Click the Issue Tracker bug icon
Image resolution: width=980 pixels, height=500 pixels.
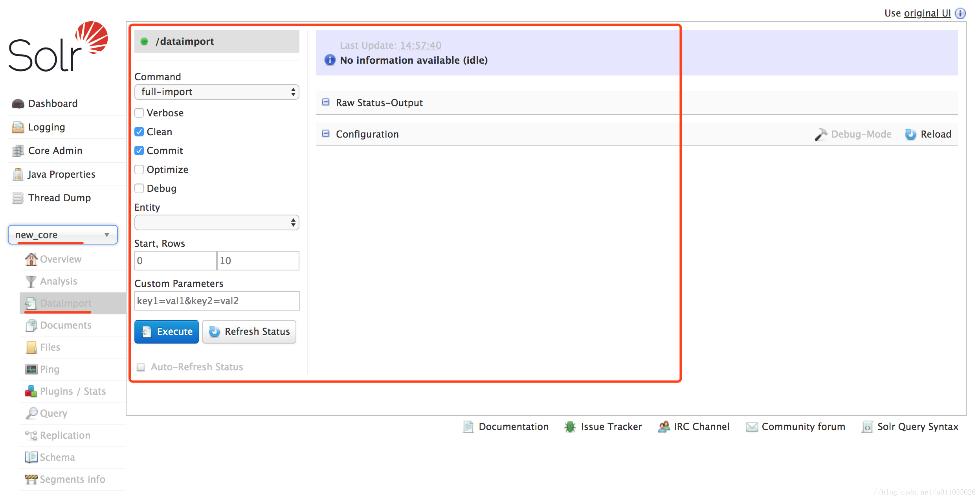click(x=570, y=427)
